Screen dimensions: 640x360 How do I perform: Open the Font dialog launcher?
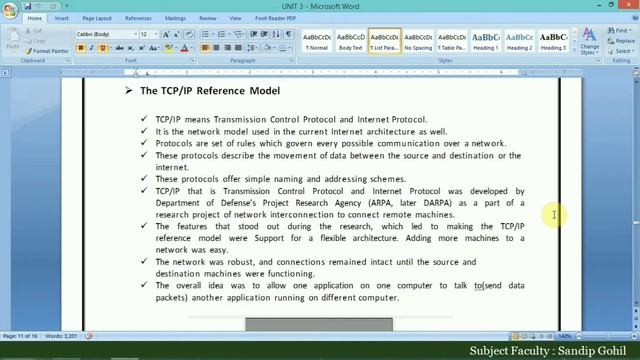[x=192, y=60]
